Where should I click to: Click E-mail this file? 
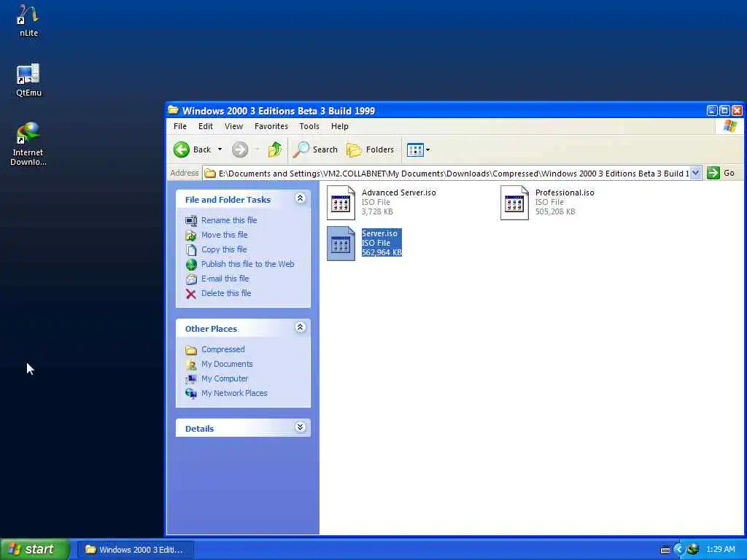(x=225, y=279)
